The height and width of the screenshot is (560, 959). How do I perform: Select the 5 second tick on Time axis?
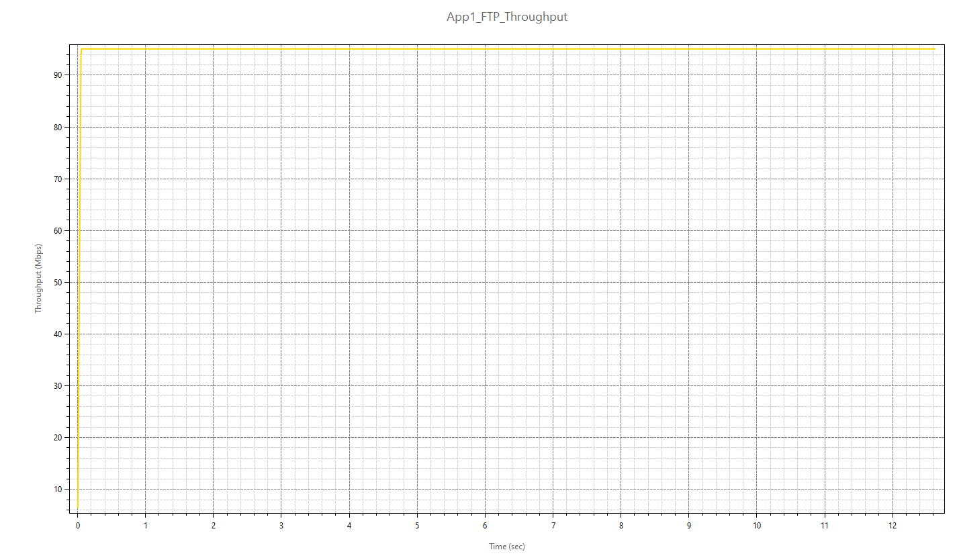[417, 524]
